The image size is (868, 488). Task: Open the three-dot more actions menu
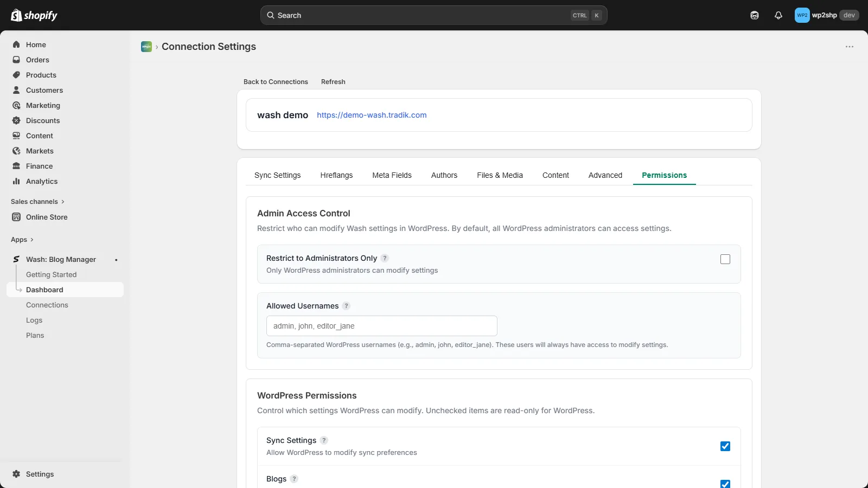[850, 47]
